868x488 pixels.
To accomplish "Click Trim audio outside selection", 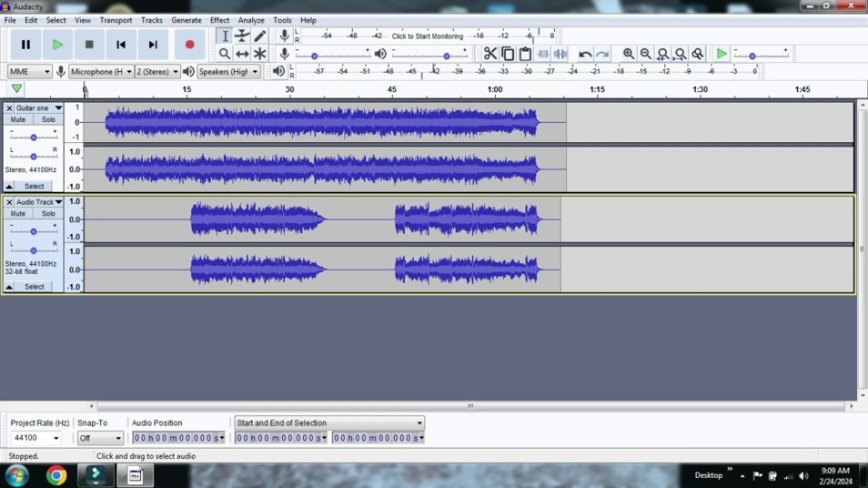I will click(x=543, y=54).
